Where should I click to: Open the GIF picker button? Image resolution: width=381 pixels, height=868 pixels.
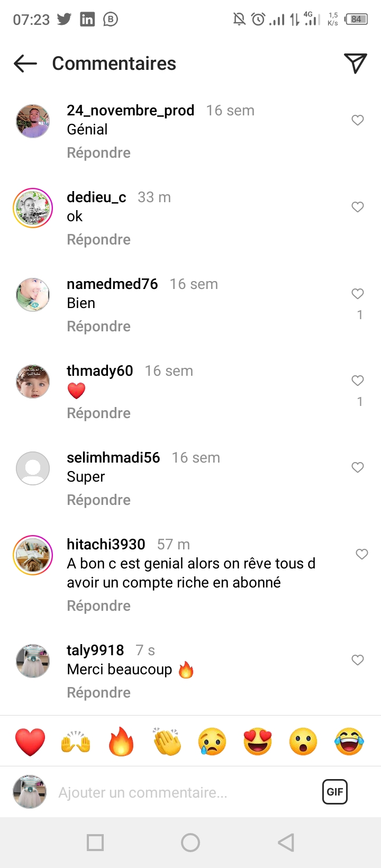335,792
